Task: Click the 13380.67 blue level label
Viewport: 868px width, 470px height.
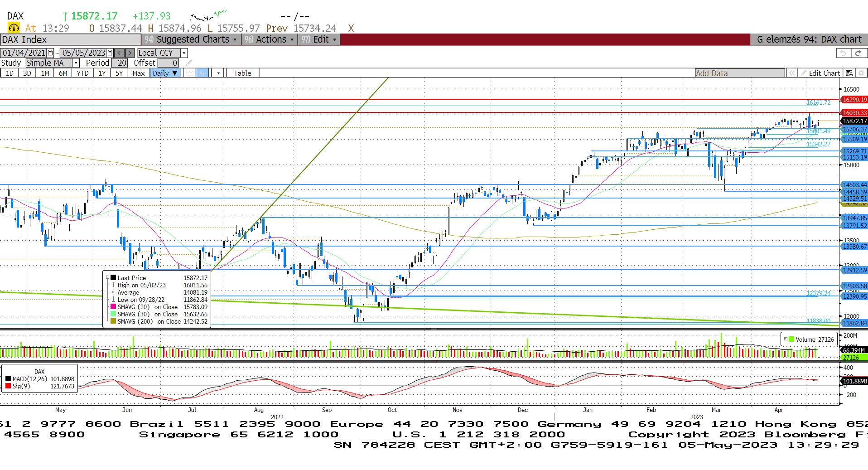Action: (x=854, y=247)
